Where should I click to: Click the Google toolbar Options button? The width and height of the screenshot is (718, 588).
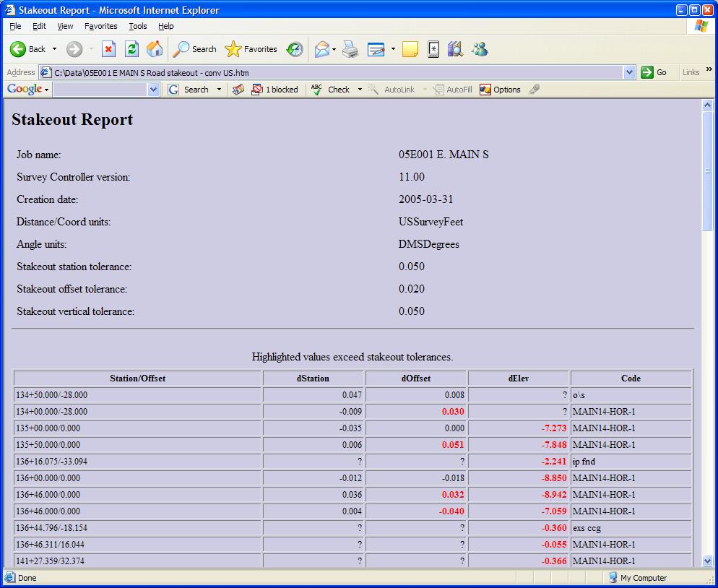click(500, 90)
